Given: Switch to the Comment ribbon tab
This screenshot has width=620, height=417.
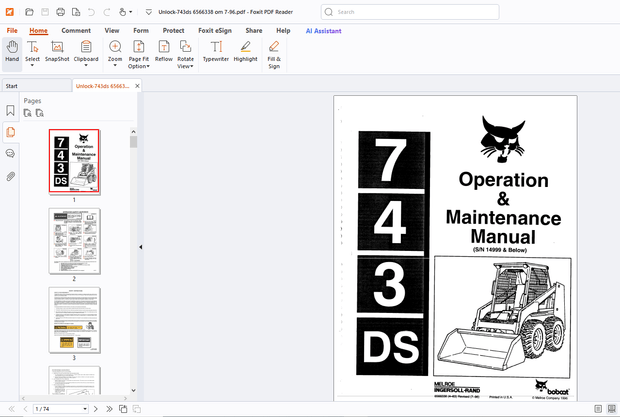Looking at the screenshot, I should pyautogui.click(x=76, y=30).
